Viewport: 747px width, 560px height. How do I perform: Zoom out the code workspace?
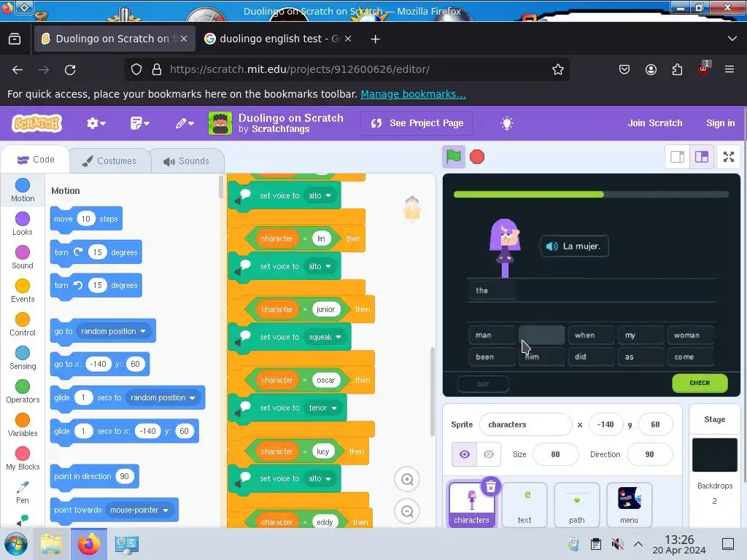[x=407, y=511]
